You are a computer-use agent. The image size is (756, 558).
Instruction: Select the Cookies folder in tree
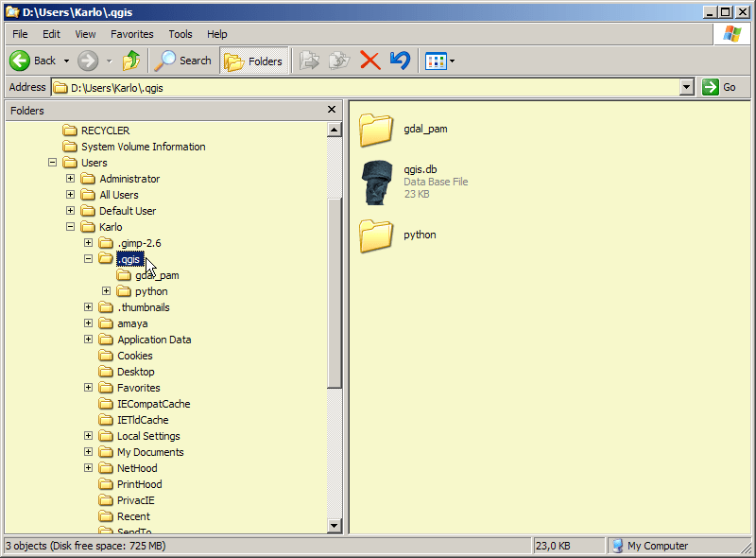(x=135, y=356)
